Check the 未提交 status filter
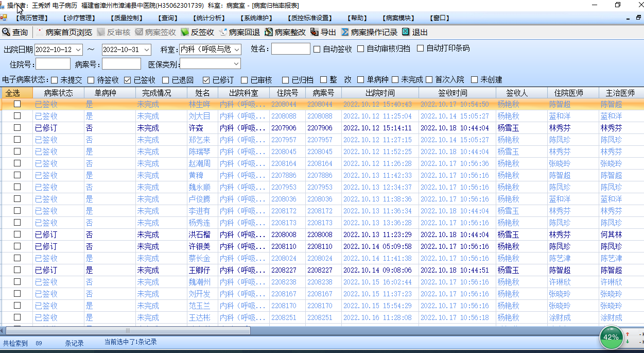 pos(55,80)
